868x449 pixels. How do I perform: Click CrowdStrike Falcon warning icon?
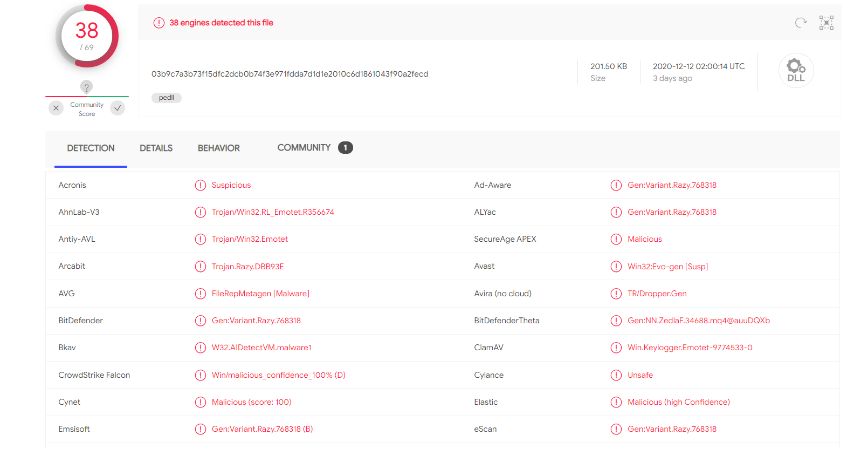[201, 375]
